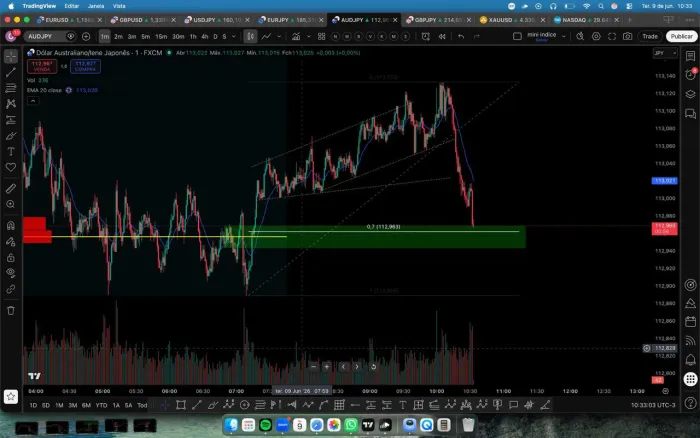
Task: Add symbol to compare with plus icon
Action: point(86,36)
